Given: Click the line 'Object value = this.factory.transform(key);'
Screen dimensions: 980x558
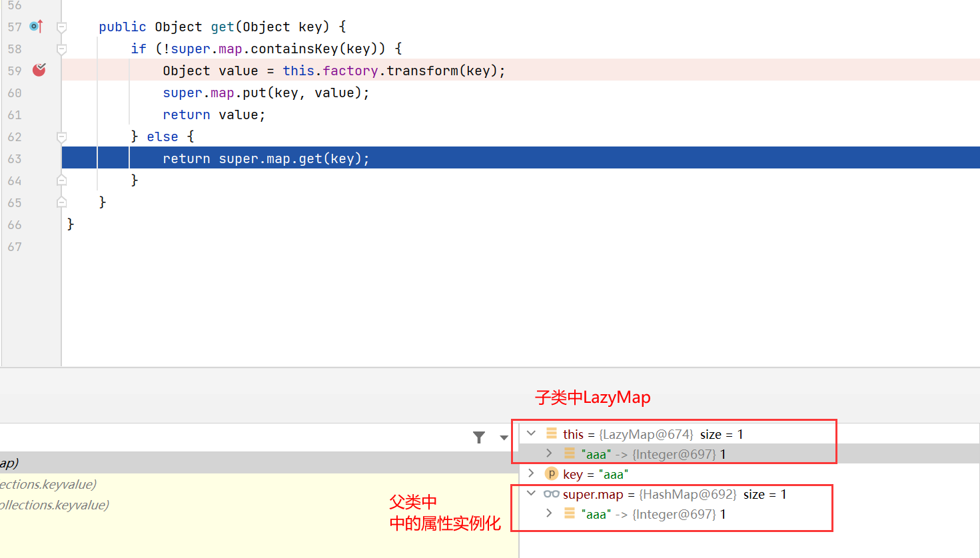Looking at the screenshot, I should [x=334, y=71].
